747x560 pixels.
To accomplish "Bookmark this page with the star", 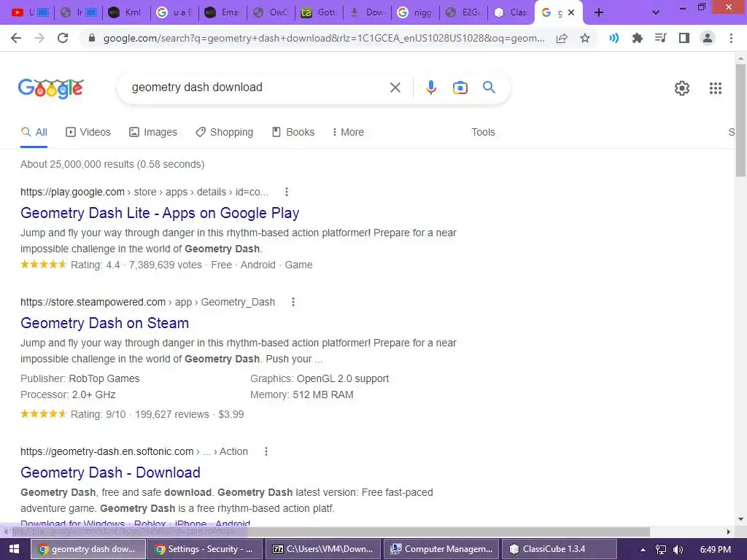I will pos(585,38).
